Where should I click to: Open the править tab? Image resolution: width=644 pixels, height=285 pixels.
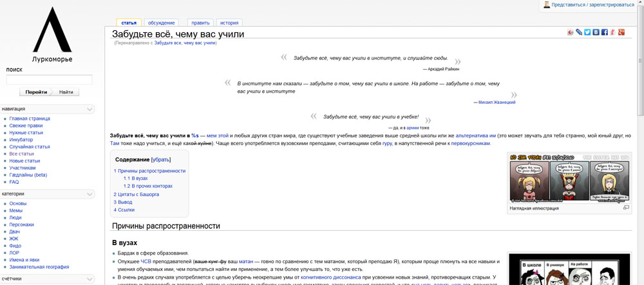click(x=200, y=23)
